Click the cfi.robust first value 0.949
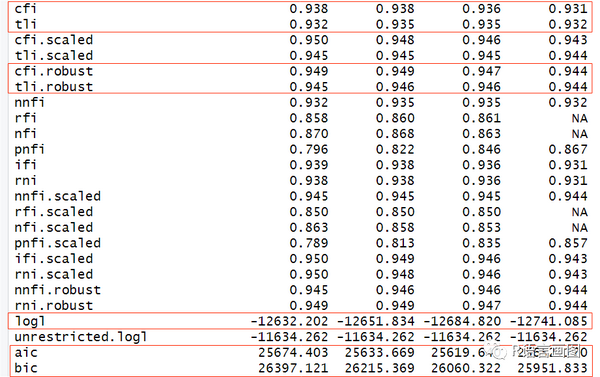 [309, 71]
